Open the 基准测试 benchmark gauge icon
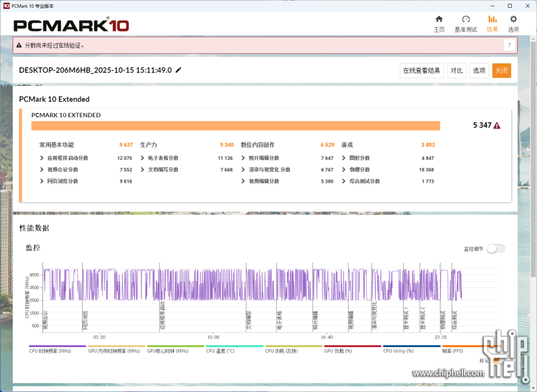This screenshot has height=392, width=537. tap(465, 24)
